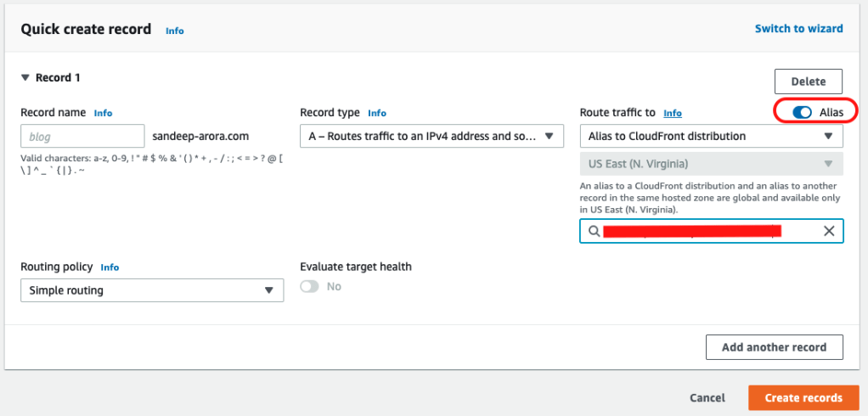This screenshot has height=416, width=868.
Task: Open Alias to CloudFront distribution dropdown
Action: click(711, 136)
